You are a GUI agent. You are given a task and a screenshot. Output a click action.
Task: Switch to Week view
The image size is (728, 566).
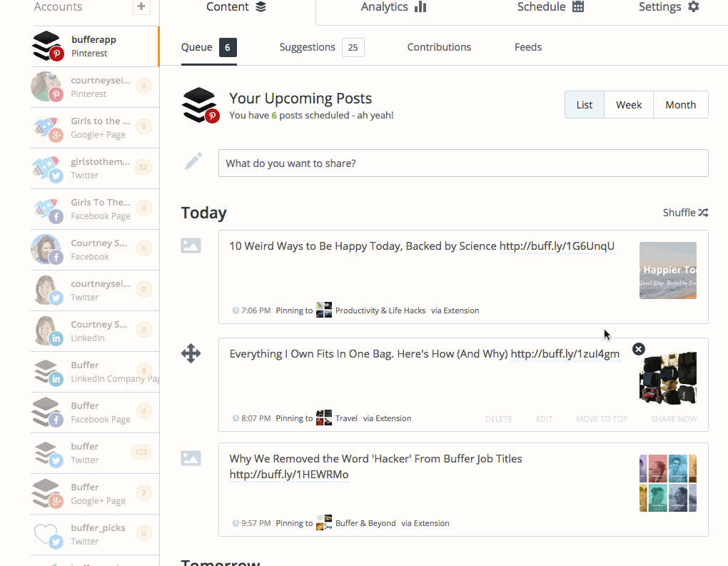[629, 105]
